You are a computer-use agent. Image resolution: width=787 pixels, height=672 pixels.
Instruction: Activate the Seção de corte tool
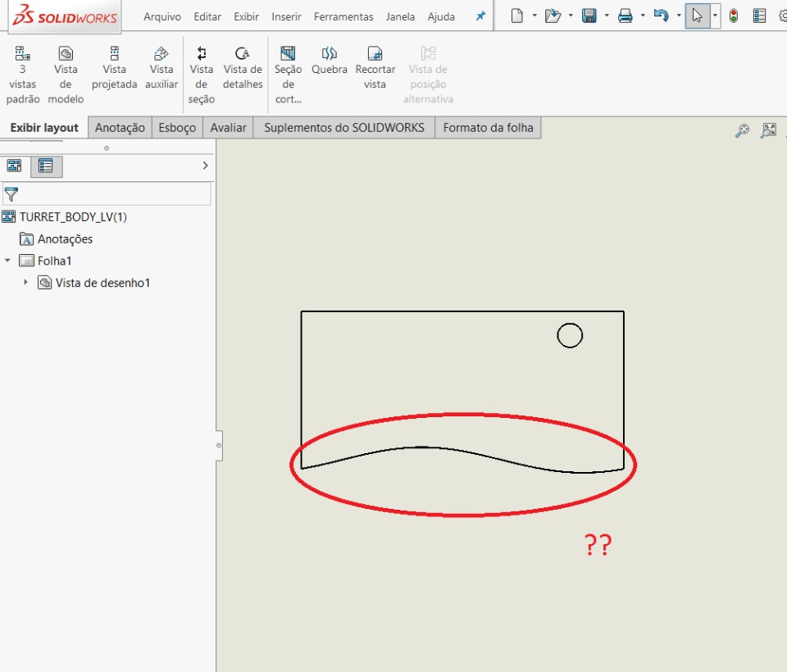tap(288, 75)
